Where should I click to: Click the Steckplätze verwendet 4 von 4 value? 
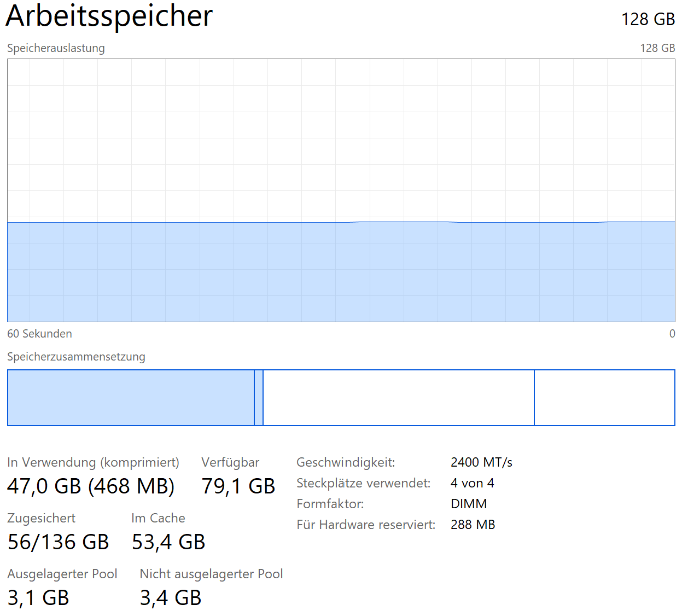pyautogui.click(x=472, y=483)
